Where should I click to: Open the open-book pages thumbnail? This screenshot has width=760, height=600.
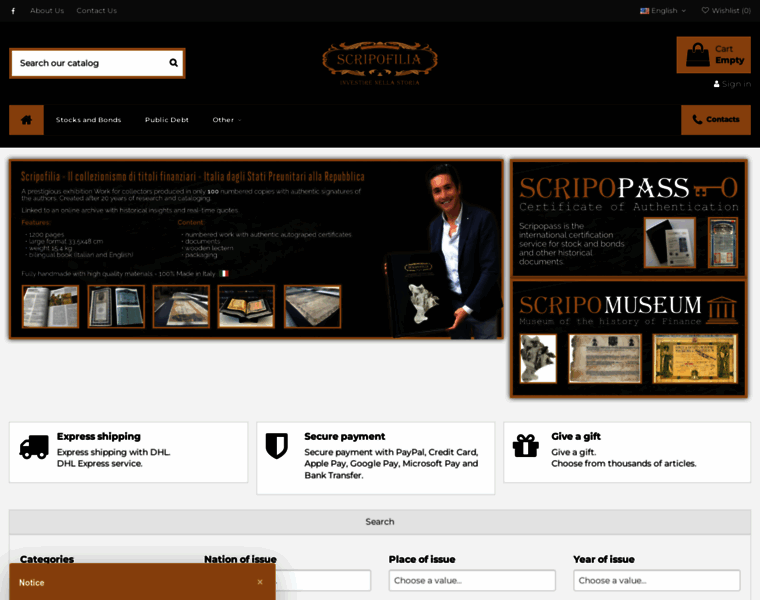tap(50, 307)
